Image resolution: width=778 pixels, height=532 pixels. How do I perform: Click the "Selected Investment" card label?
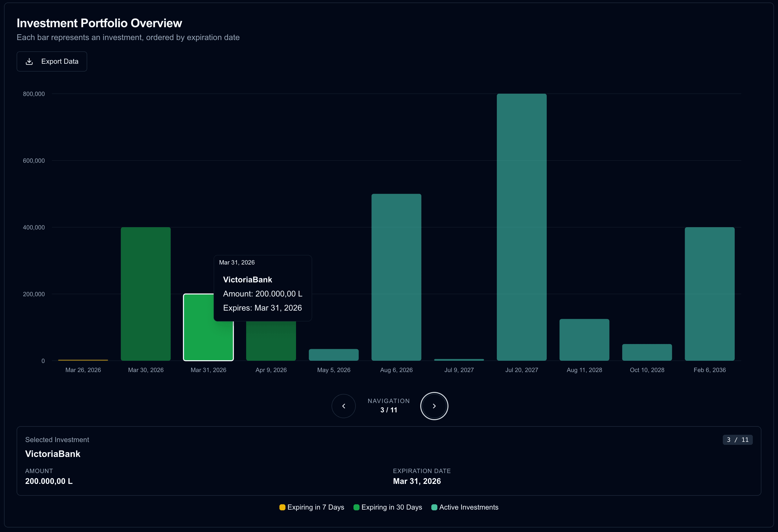coord(57,440)
